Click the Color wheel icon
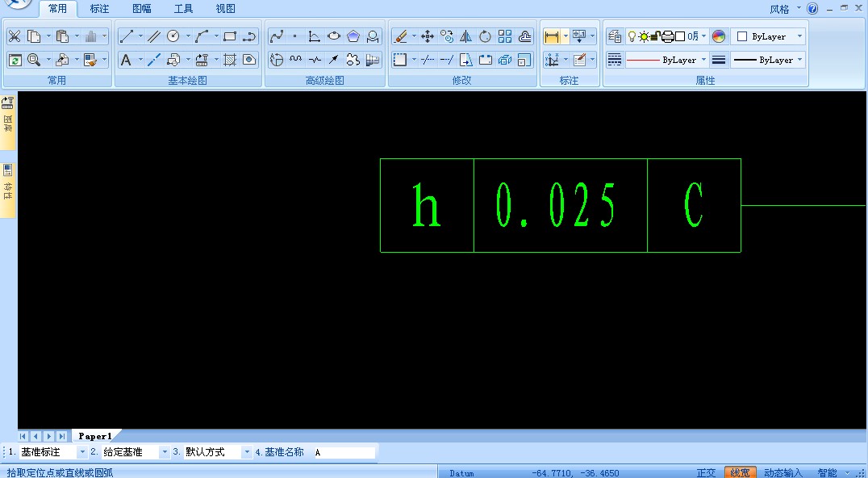This screenshot has height=478, width=868. pyautogui.click(x=719, y=36)
